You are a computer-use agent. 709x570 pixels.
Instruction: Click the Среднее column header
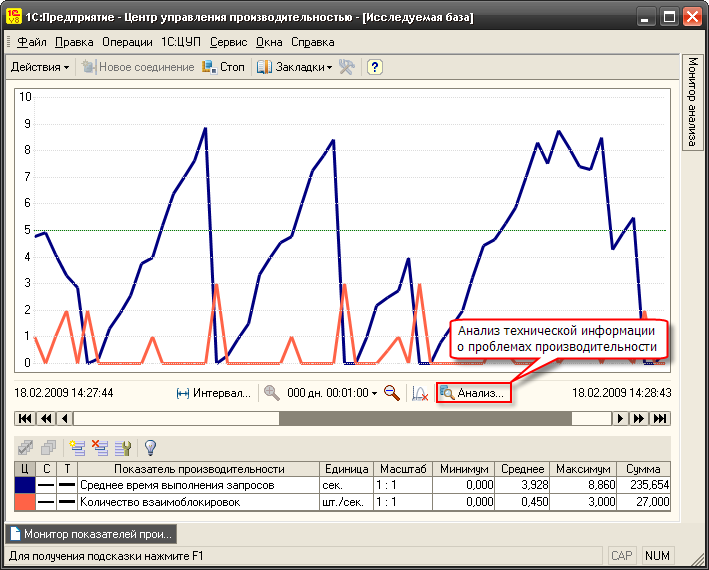tap(522, 469)
